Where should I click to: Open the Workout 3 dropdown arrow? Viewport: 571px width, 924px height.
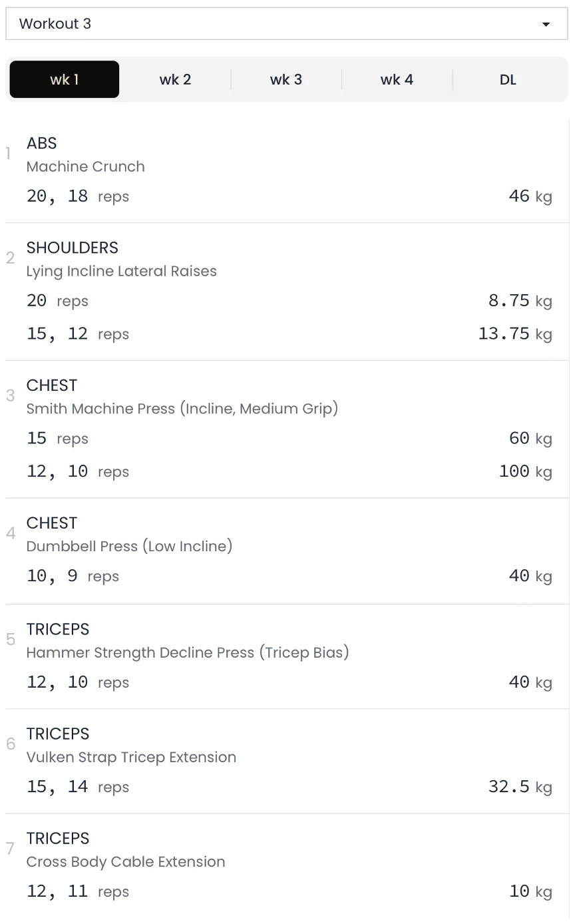[546, 25]
